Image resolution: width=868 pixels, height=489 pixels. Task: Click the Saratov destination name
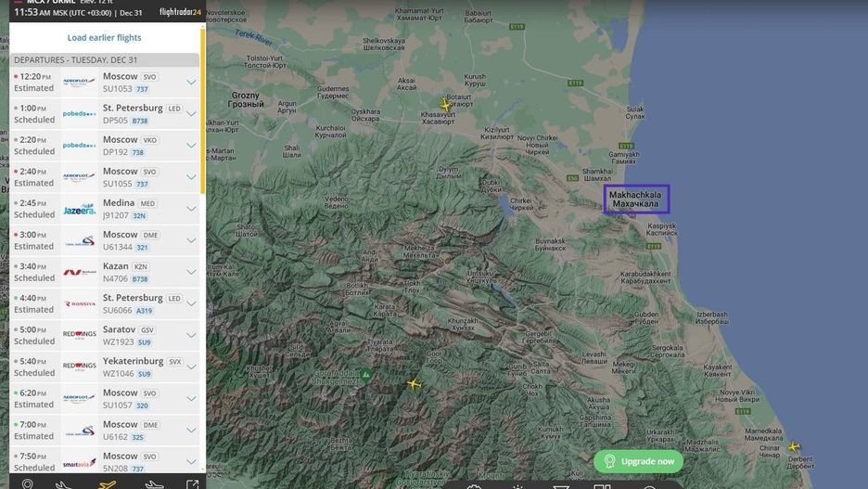119,329
